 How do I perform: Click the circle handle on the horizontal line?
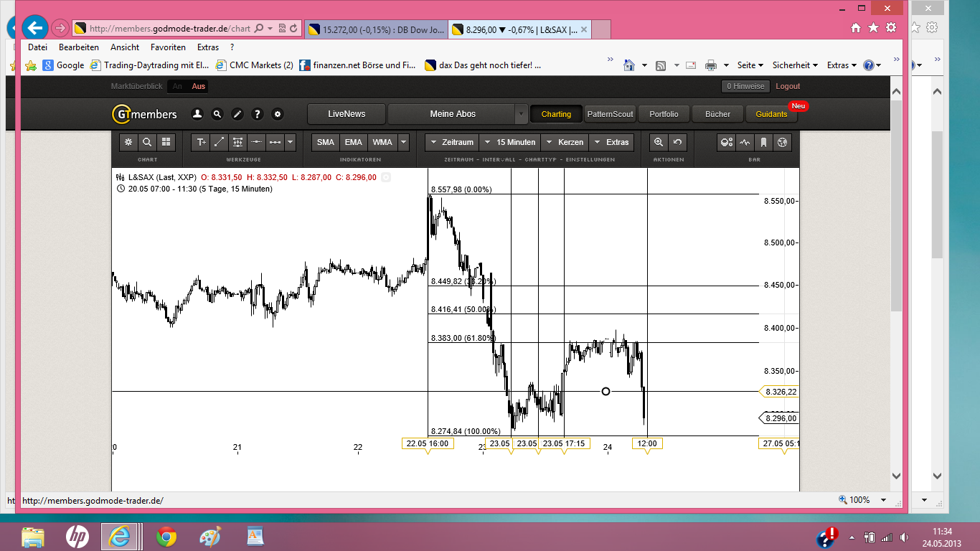coord(606,391)
